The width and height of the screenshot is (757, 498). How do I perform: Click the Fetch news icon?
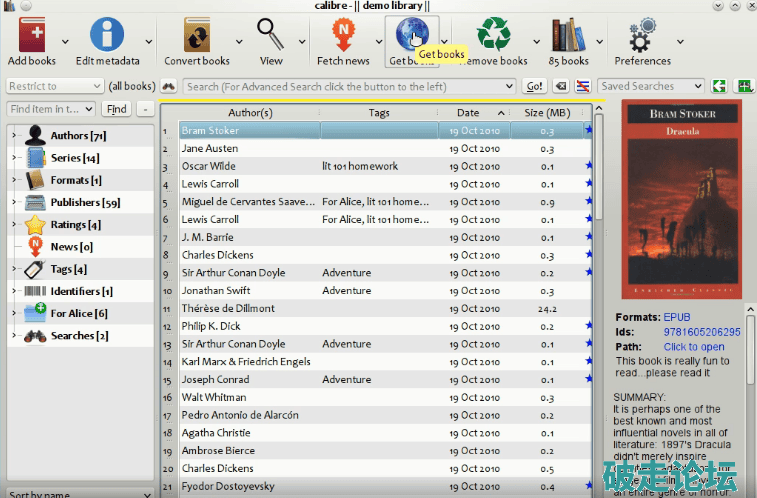[343, 35]
